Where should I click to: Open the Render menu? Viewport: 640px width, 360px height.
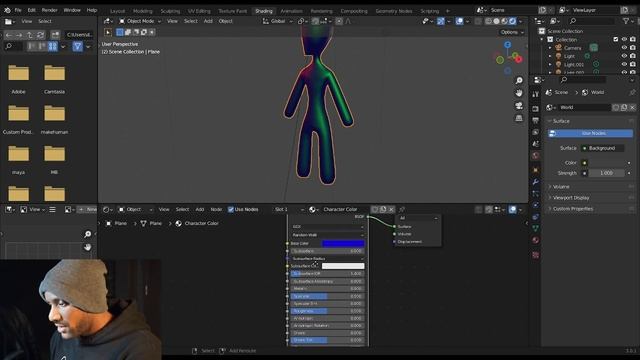click(x=50, y=10)
